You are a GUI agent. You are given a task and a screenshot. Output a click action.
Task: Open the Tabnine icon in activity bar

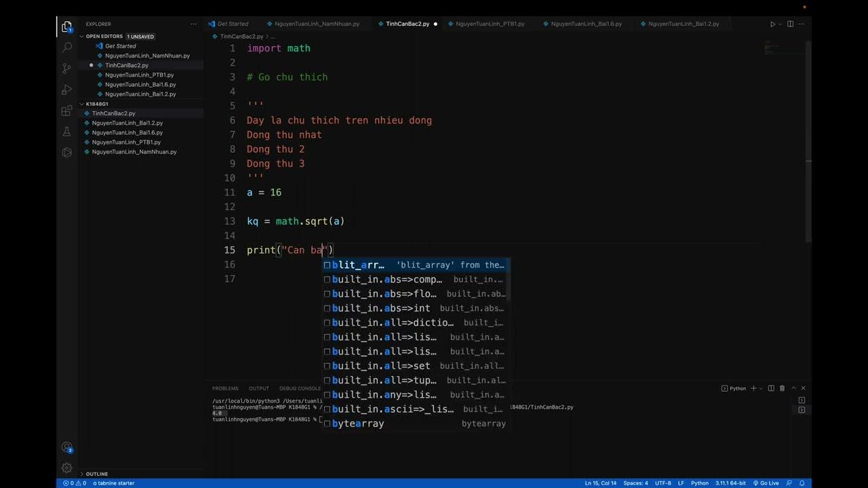(66, 152)
